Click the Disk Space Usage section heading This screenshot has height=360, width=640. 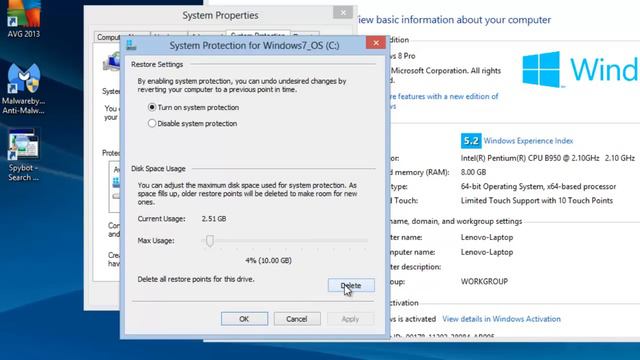[158, 169]
